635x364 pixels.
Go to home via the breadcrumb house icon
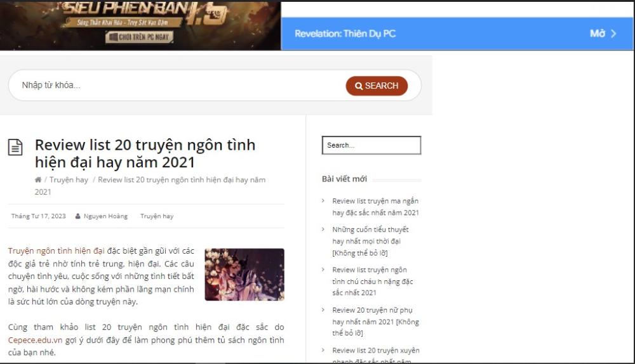[x=38, y=179]
